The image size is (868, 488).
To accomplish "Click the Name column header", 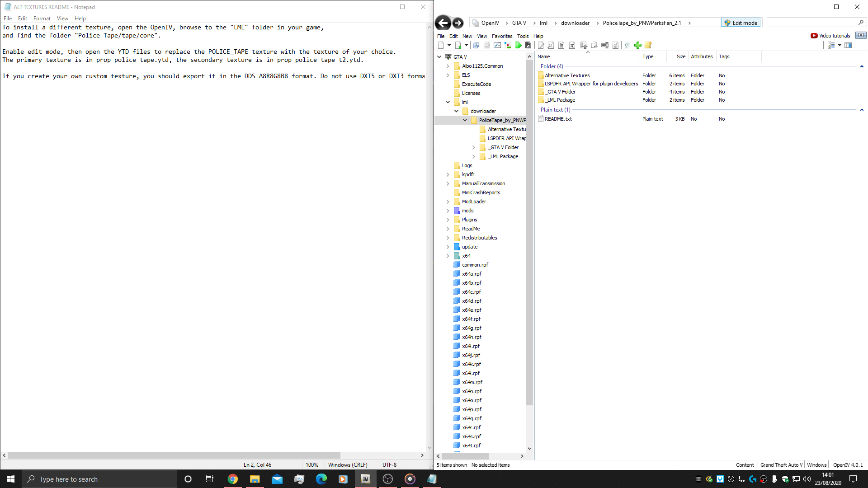I will pyautogui.click(x=544, y=56).
